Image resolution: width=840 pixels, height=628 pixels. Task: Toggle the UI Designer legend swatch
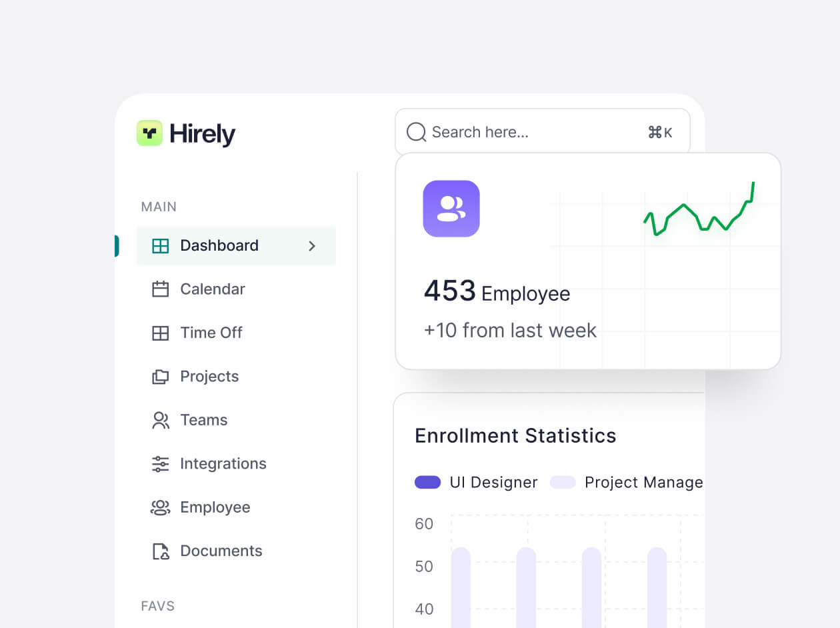[427, 482]
